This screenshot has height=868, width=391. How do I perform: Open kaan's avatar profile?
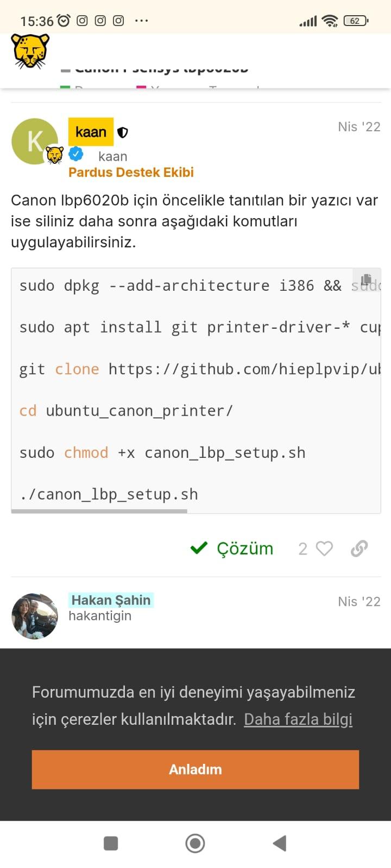(34, 141)
